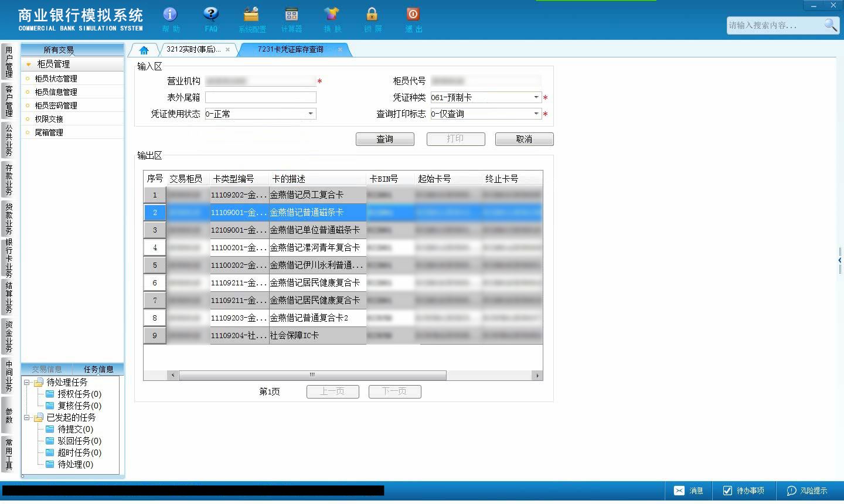Go to the home tab icon
The image size is (844, 504).
click(144, 50)
